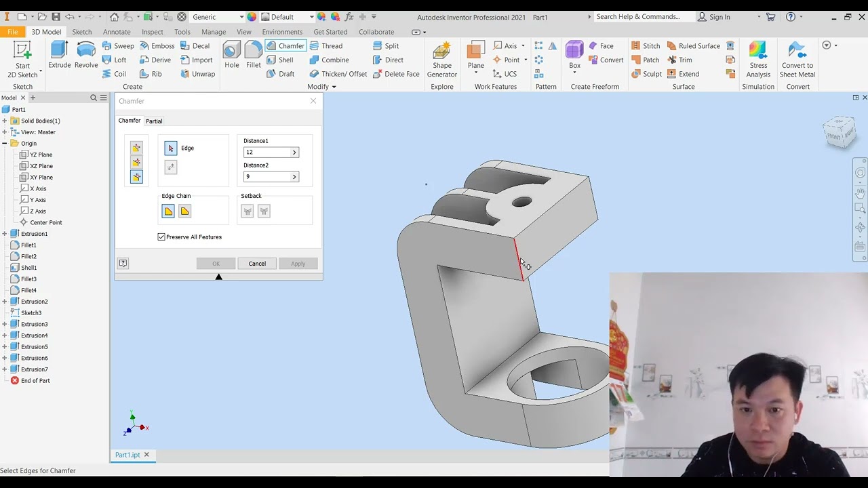Screen dimensions: 868x488
Task: Click the Distance1 input field
Action: (x=267, y=152)
